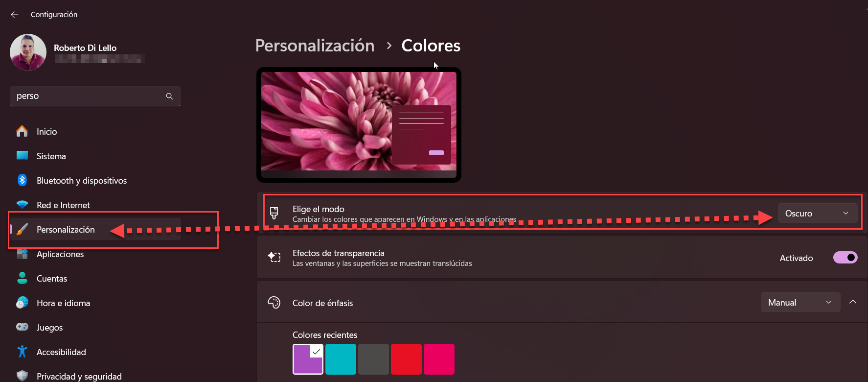Screen dimensions: 868x382
Task: Select the red recent color swatch
Action: (x=406, y=359)
